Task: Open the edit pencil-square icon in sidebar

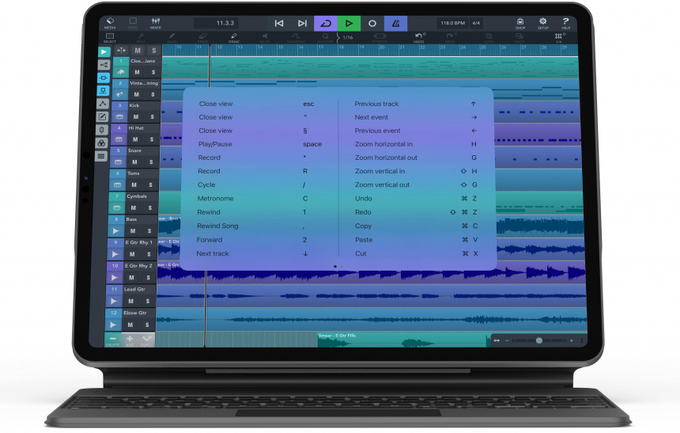Action: (x=102, y=117)
